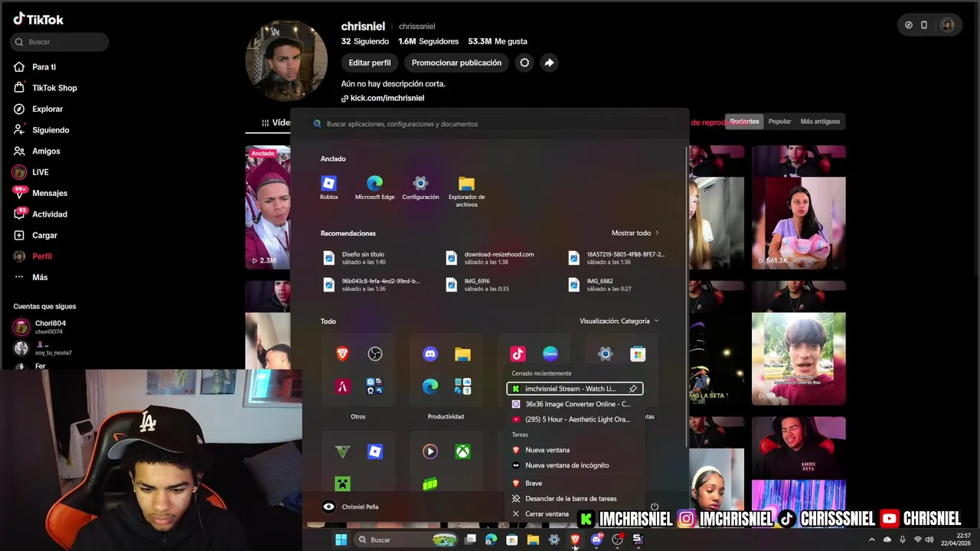
Task: Expand Más in TikTok sidebar
Action: pos(40,277)
